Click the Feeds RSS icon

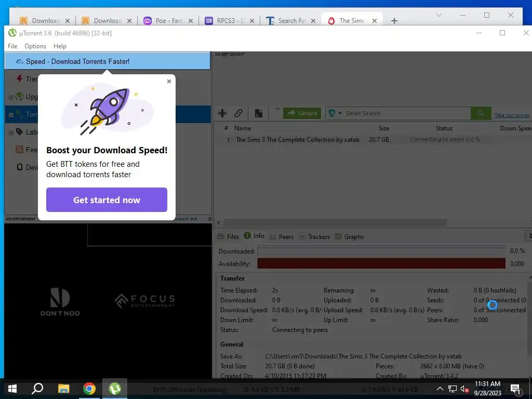(x=20, y=149)
